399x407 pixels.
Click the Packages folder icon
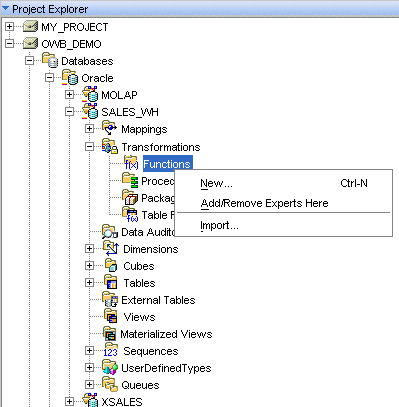tap(130, 197)
